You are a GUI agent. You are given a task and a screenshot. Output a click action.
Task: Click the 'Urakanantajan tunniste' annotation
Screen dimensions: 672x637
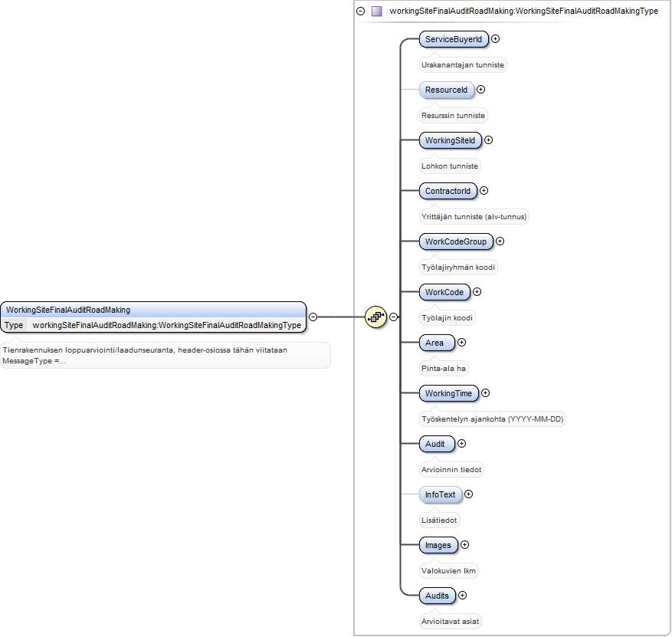(x=463, y=65)
